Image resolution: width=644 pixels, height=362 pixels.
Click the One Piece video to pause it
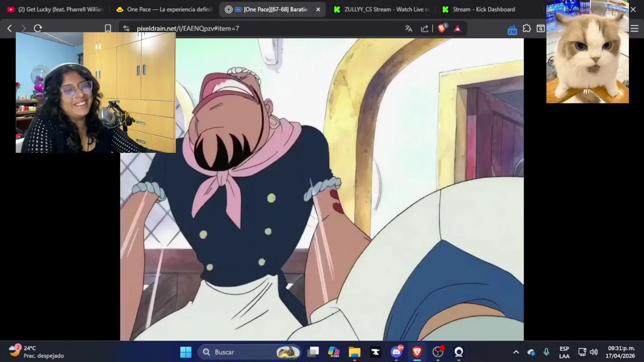321,189
